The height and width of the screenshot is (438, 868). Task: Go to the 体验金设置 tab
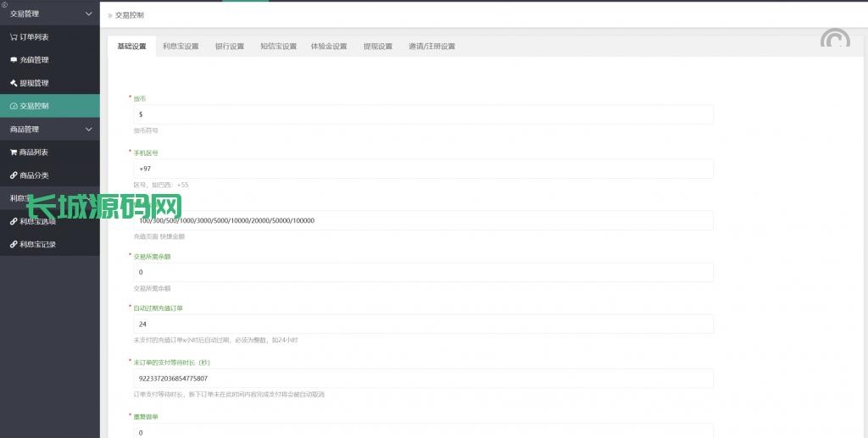[x=329, y=47]
